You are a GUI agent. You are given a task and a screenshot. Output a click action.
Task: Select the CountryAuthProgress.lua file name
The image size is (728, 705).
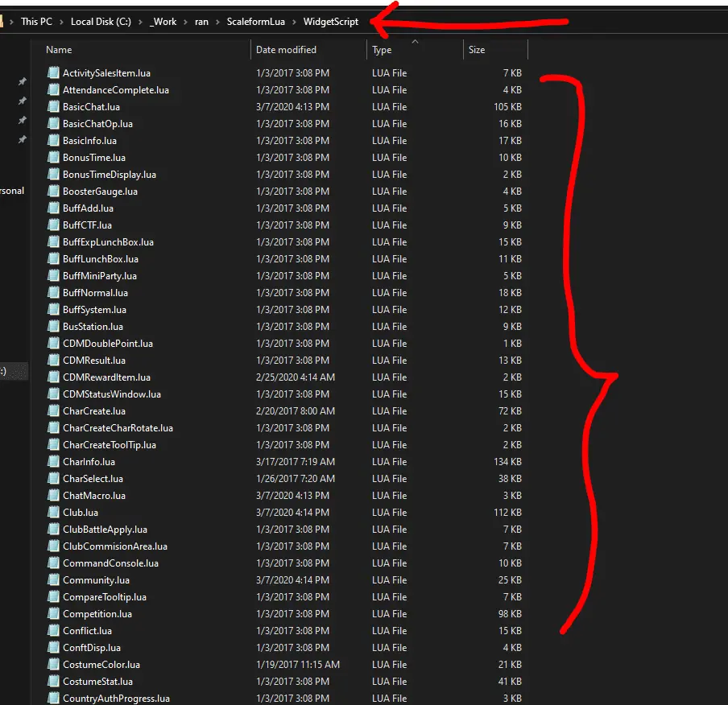click(x=117, y=699)
